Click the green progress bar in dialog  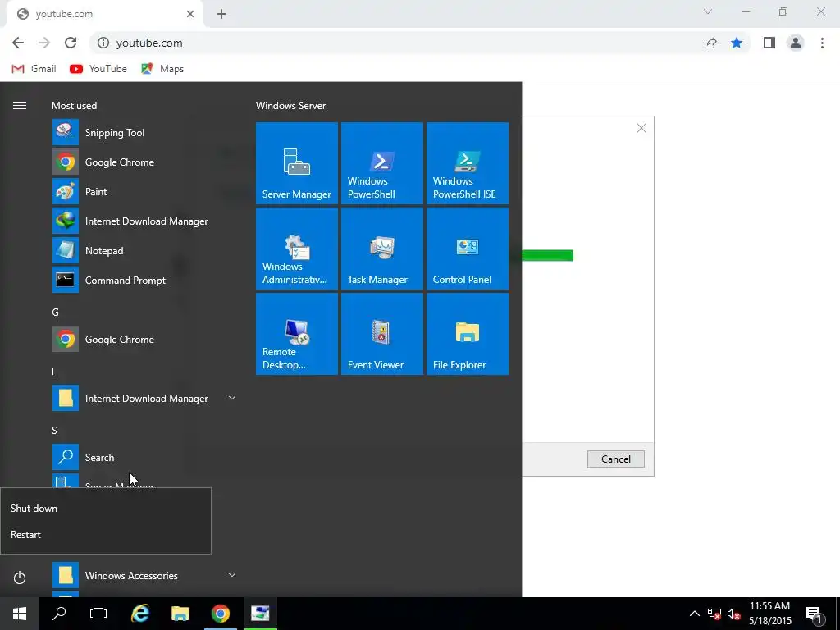pyautogui.click(x=547, y=256)
